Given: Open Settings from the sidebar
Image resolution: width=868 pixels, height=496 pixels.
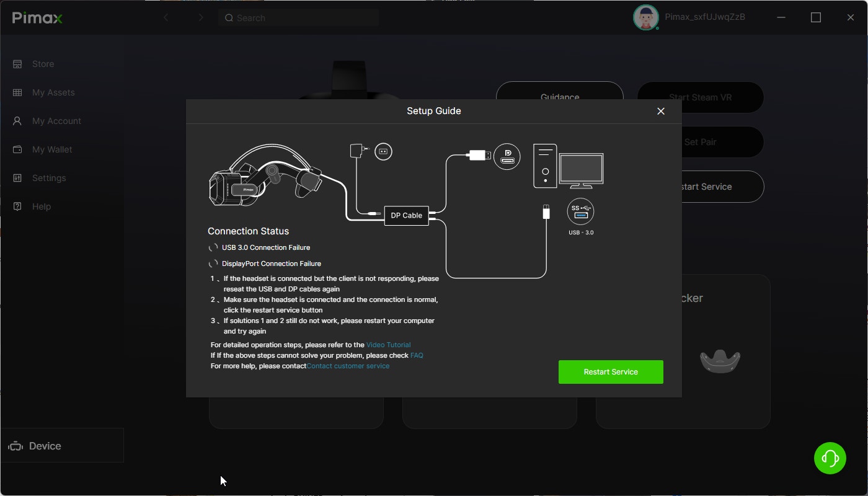Looking at the screenshot, I should (48, 178).
